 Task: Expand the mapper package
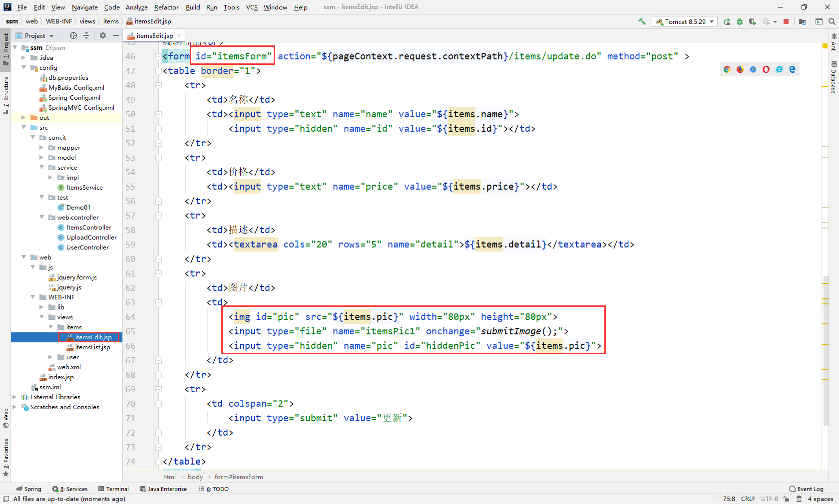[x=41, y=147]
